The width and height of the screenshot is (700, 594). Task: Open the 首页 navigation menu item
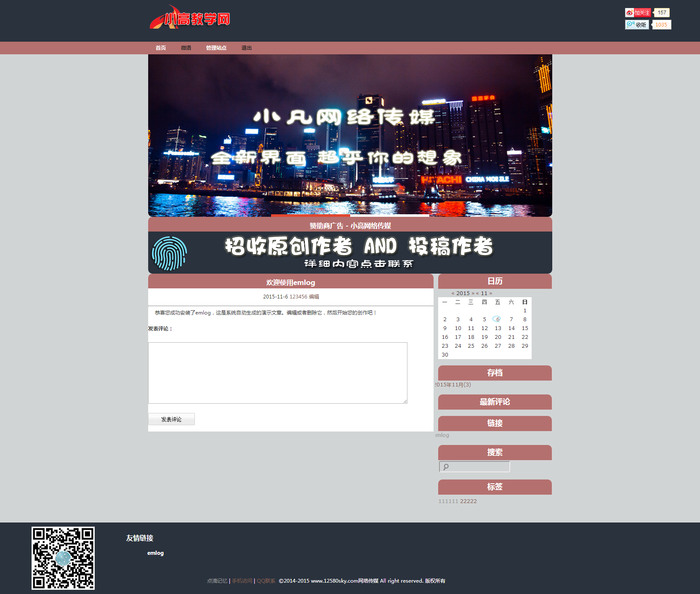[160, 48]
